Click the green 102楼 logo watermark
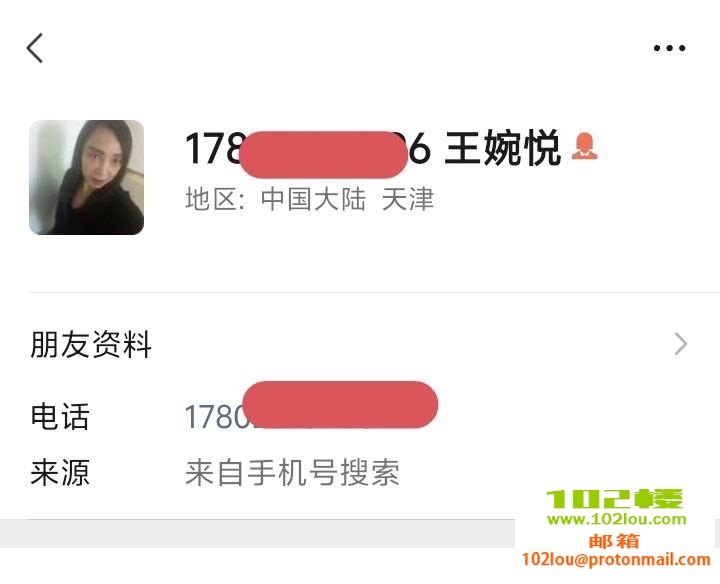720x584 pixels. pyautogui.click(x=615, y=499)
